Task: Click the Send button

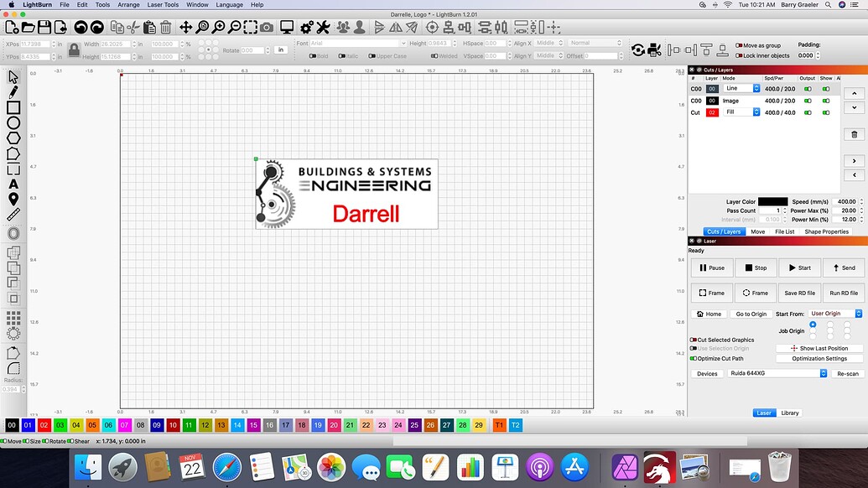Action: tap(844, 267)
